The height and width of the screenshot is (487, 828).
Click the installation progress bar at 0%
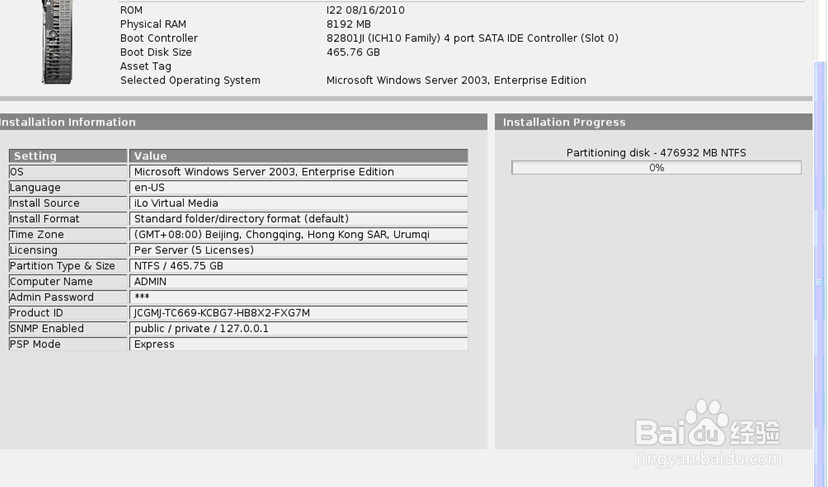click(656, 168)
